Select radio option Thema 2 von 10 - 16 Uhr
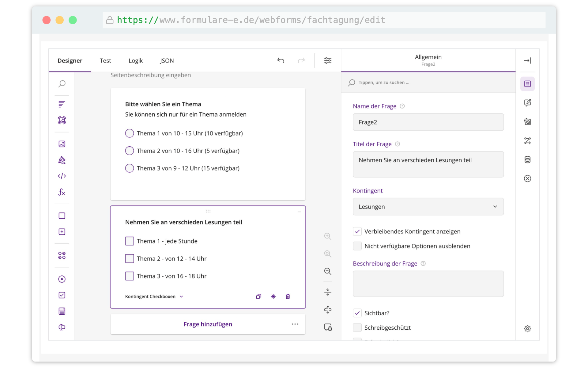This screenshot has height=368, width=588. click(130, 151)
